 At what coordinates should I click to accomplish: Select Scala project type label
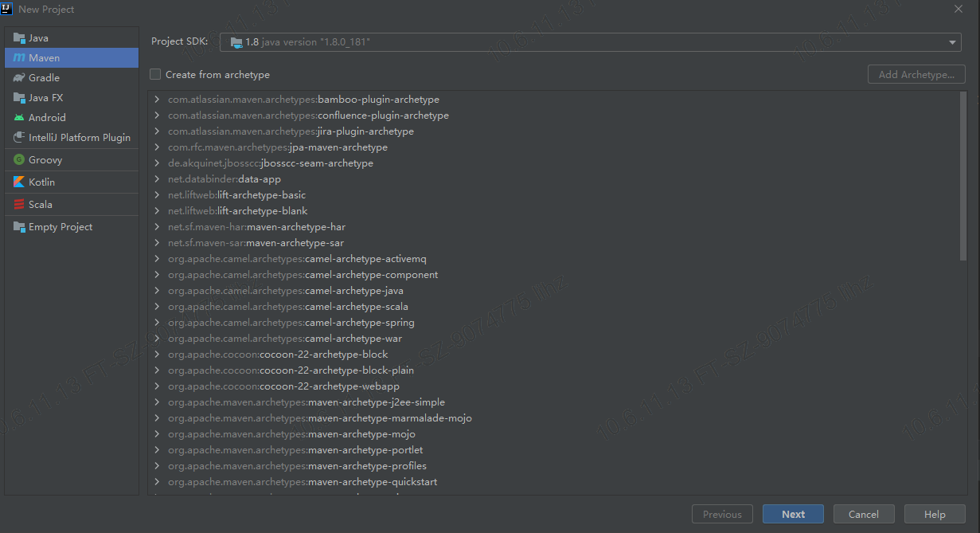point(41,204)
